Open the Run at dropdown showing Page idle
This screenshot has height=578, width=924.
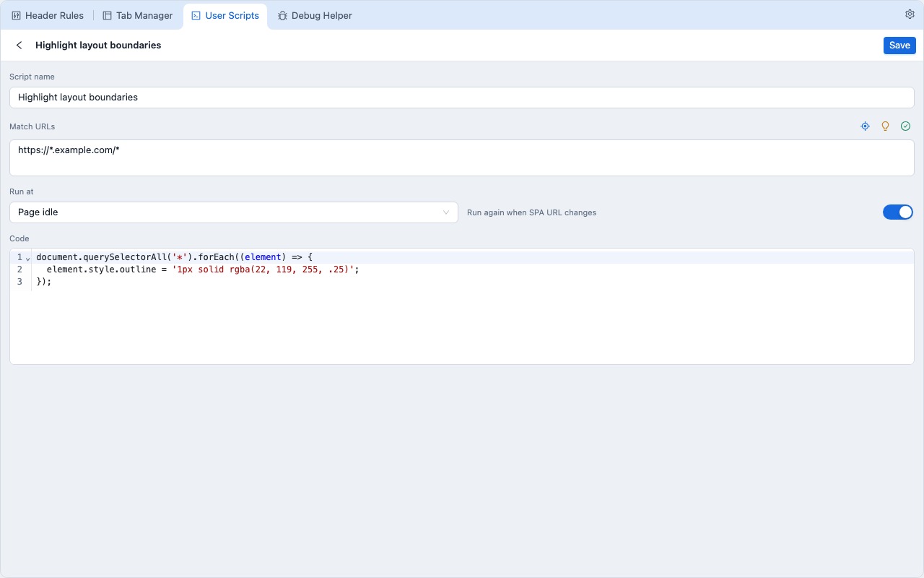pos(234,212)
